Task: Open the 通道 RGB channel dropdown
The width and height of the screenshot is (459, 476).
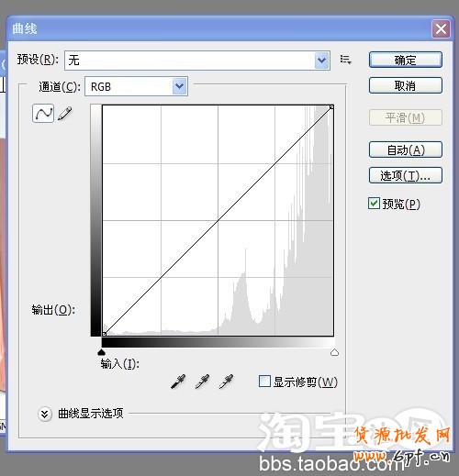Action: 136,87
